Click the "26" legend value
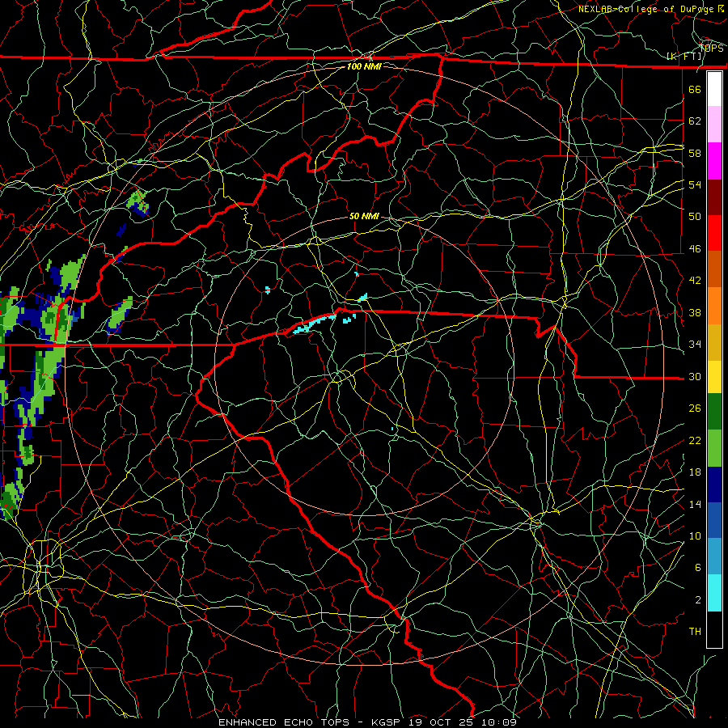 (x=695, y=408)
